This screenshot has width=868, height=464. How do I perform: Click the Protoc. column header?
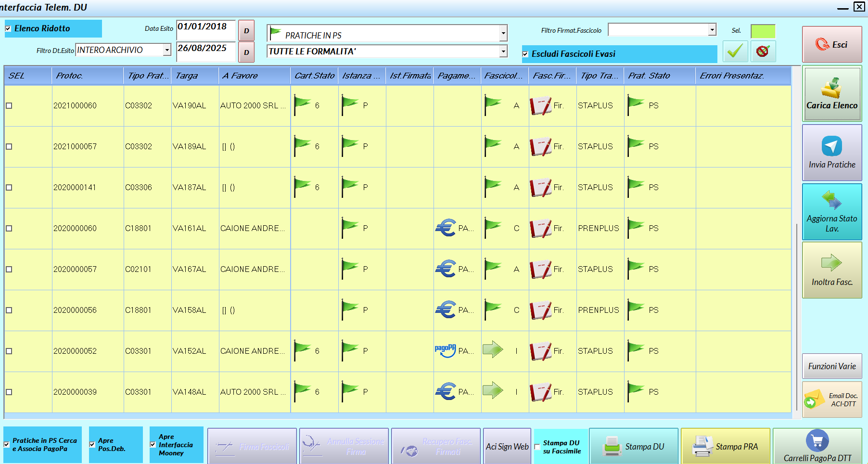pos(87,76)
